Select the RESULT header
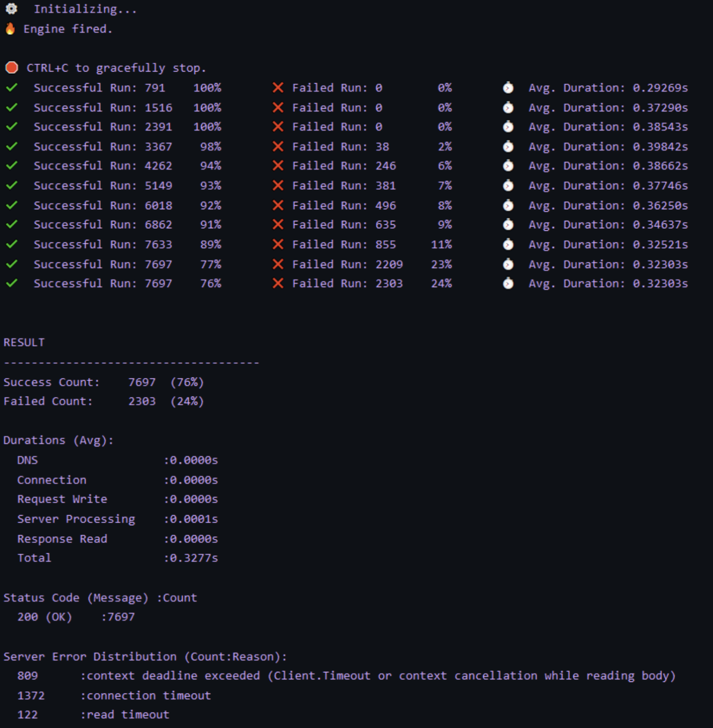Viewport: 713px width, 728px height. (x=24, y=342)
